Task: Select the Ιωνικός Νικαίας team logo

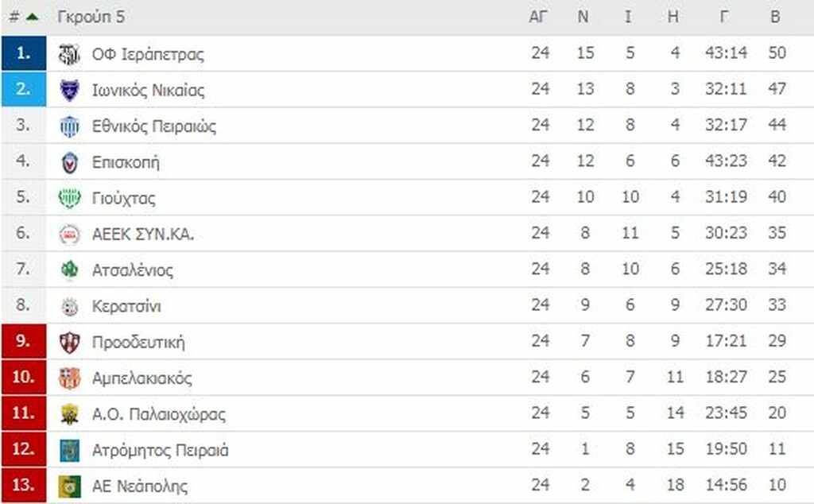Action: (x=70, y=89)
